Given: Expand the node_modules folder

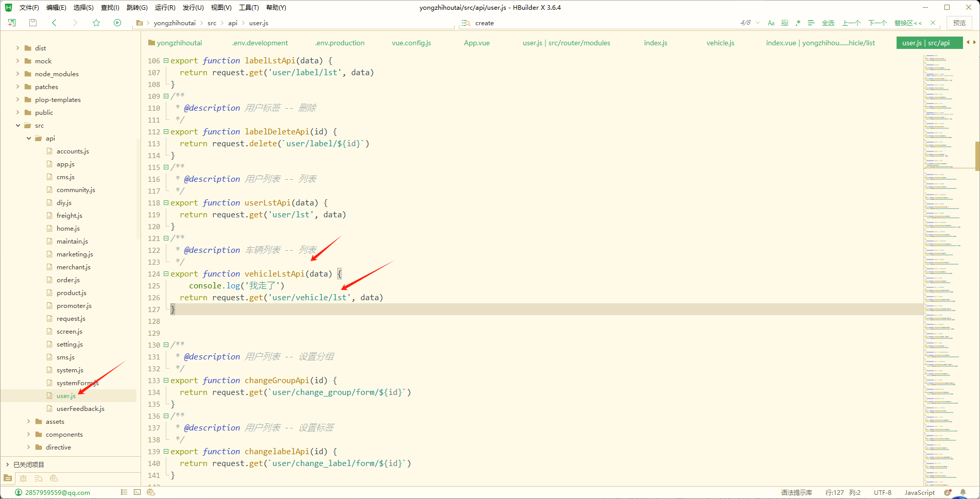Looking at the screenshot, I should 18,74.
